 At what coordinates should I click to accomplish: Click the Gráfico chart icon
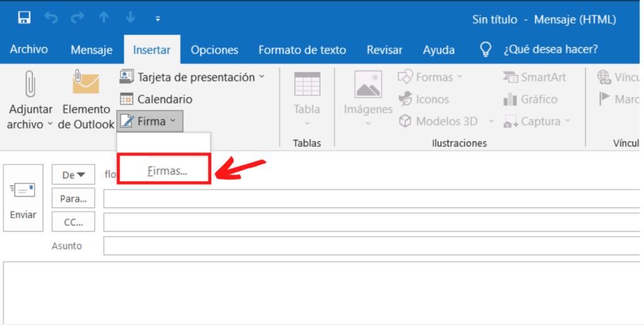click(510, 99)
